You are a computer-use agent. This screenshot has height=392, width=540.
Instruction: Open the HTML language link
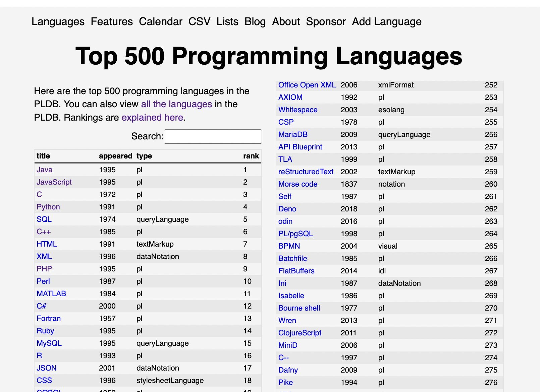[x=47, y=244]
